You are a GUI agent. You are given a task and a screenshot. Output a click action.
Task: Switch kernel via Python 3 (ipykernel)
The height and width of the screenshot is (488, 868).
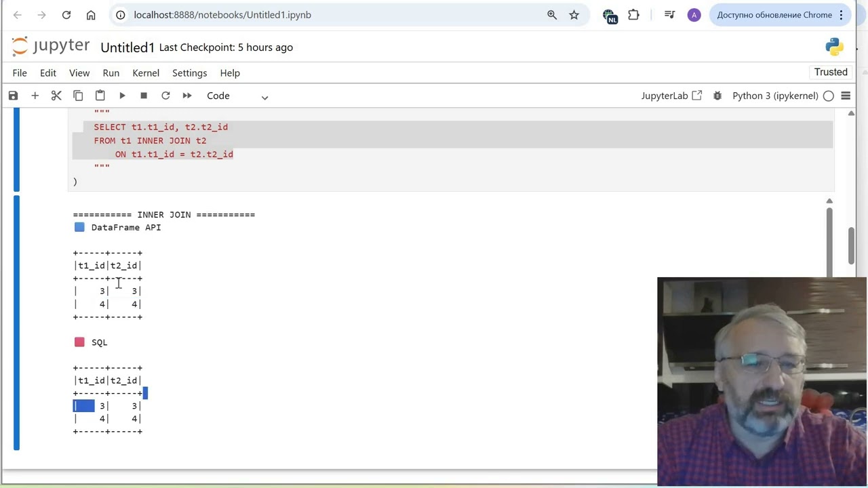click(x=775, y=96)
